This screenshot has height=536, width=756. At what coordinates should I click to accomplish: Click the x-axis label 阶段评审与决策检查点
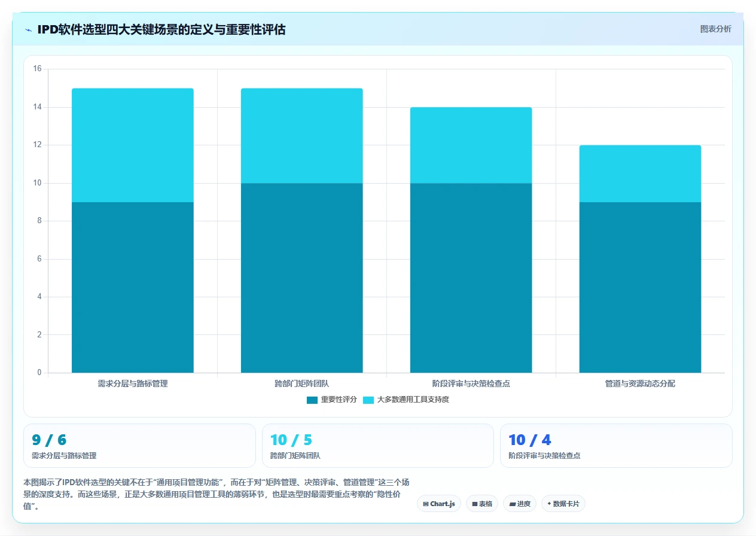(471, 383)
